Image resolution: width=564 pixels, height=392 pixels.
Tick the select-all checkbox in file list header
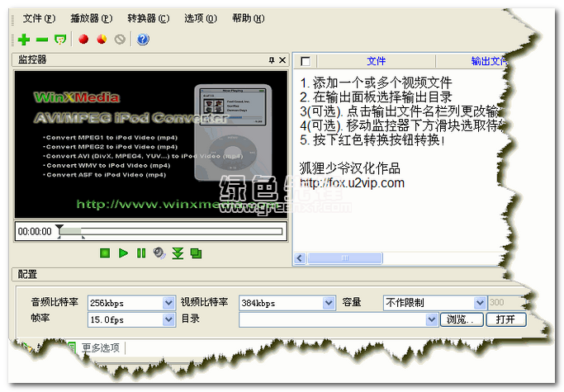click(x=306, y=62)
